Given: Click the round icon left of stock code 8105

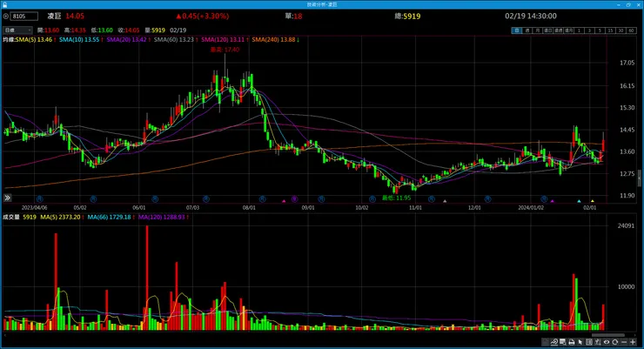Looking at the screenshot, I should pos(6,16).
